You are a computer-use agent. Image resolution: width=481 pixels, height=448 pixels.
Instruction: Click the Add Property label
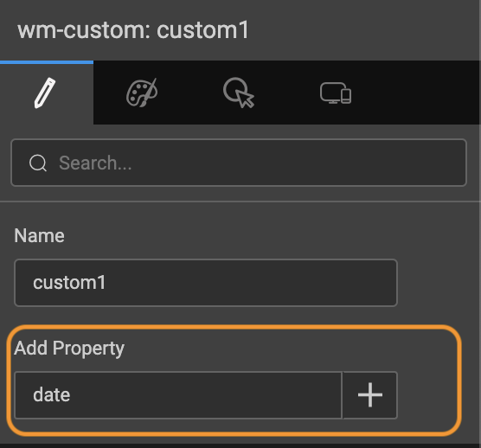tap(69, 349)
